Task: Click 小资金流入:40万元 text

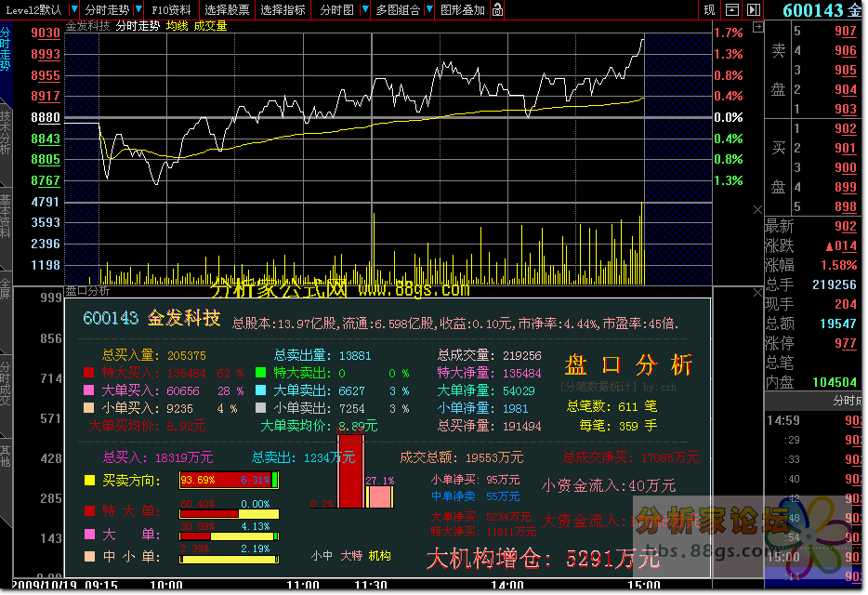Action: point(609,486)
